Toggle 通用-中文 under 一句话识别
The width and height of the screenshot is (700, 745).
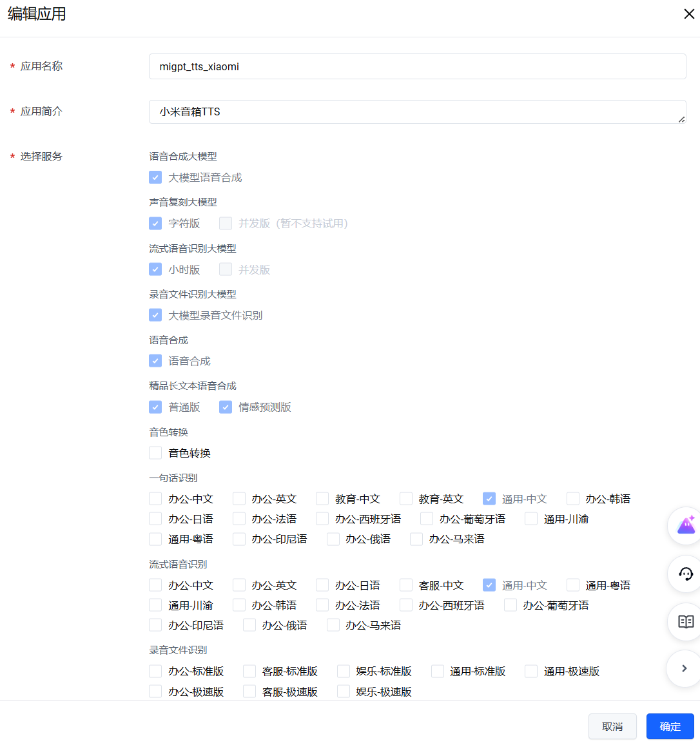[489, 499]
